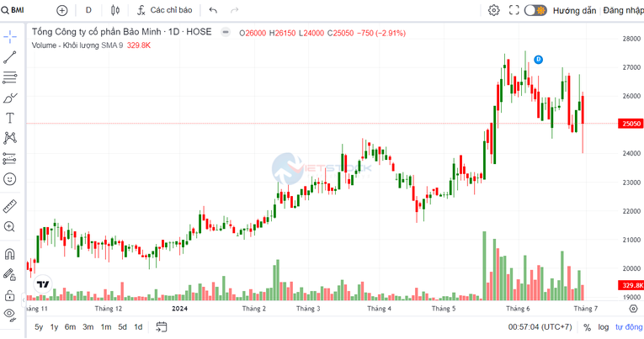Select the text annotation tool

click(x=10, y=119)
